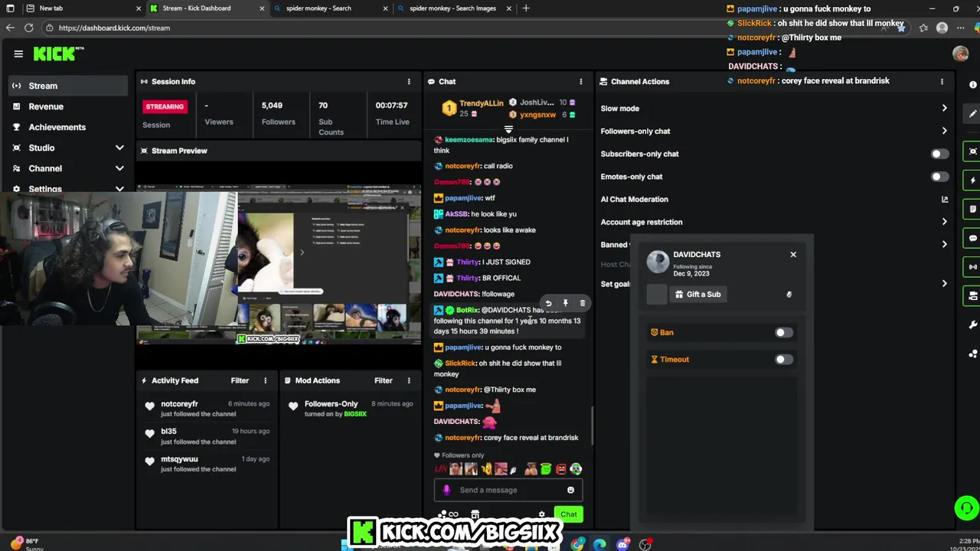This screenshot has width=980, height=551.
Task: Open the chat settings gear icon
Action: (541, 514)
